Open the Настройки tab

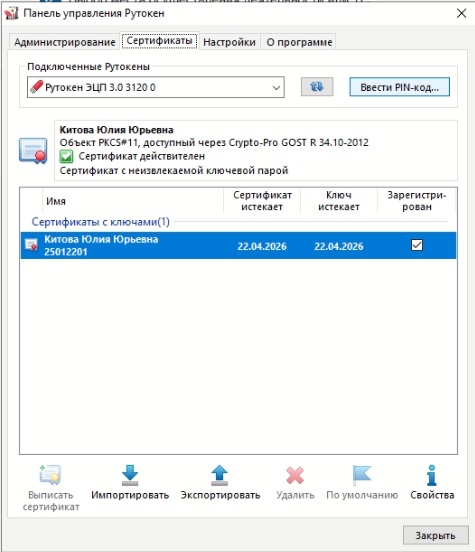[x=229, y=42]
